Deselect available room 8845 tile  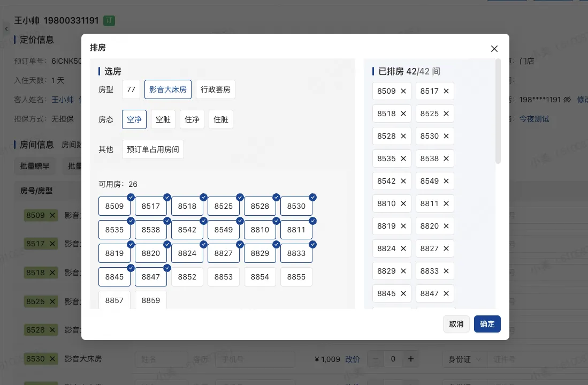pyautogui.click(x=114, y=277)
